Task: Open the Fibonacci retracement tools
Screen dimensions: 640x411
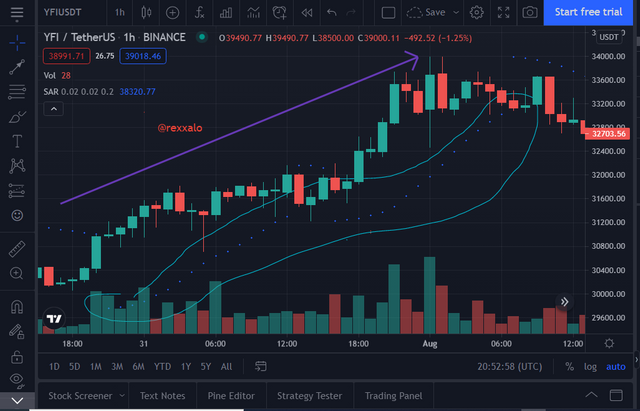Action: point(17,92)
